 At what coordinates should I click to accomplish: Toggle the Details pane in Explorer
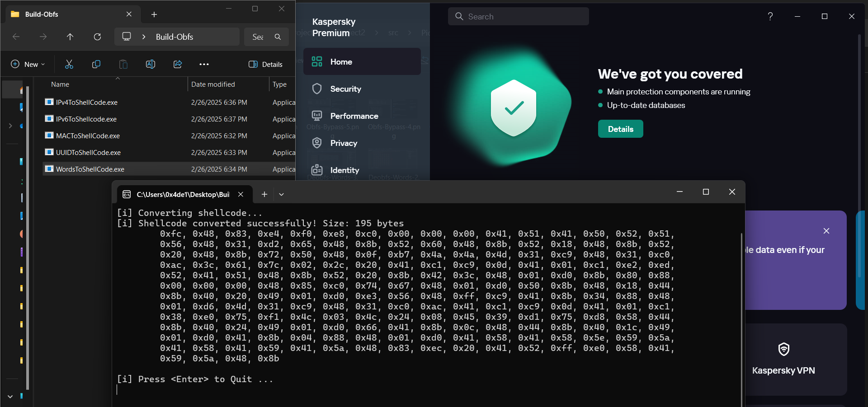pos(266,64)
